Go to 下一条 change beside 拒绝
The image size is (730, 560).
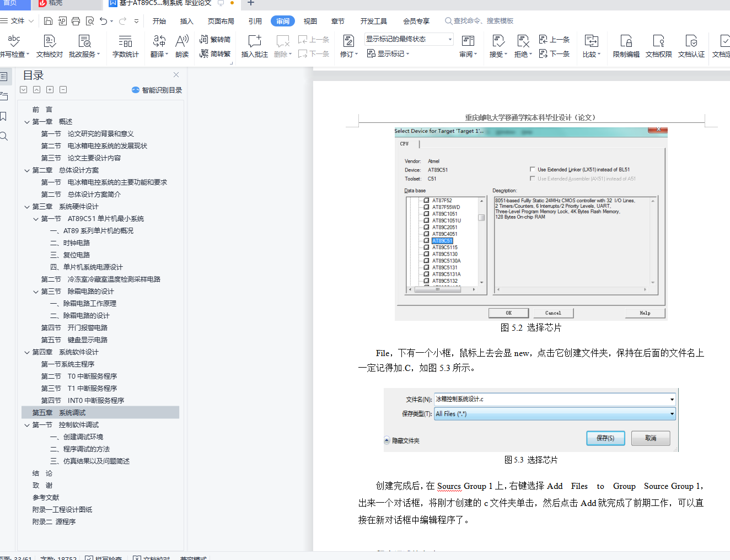coord(554,53)
